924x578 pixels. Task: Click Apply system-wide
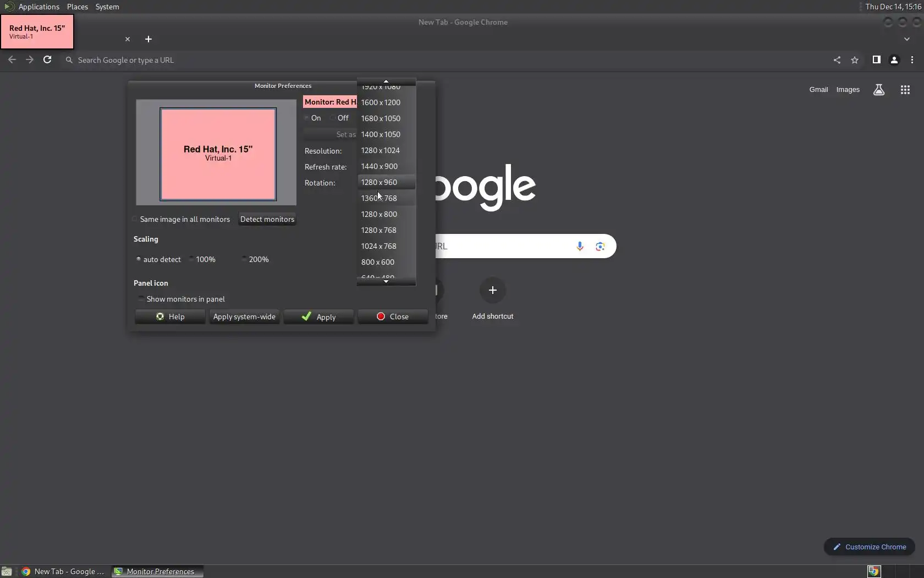(244, 317)
